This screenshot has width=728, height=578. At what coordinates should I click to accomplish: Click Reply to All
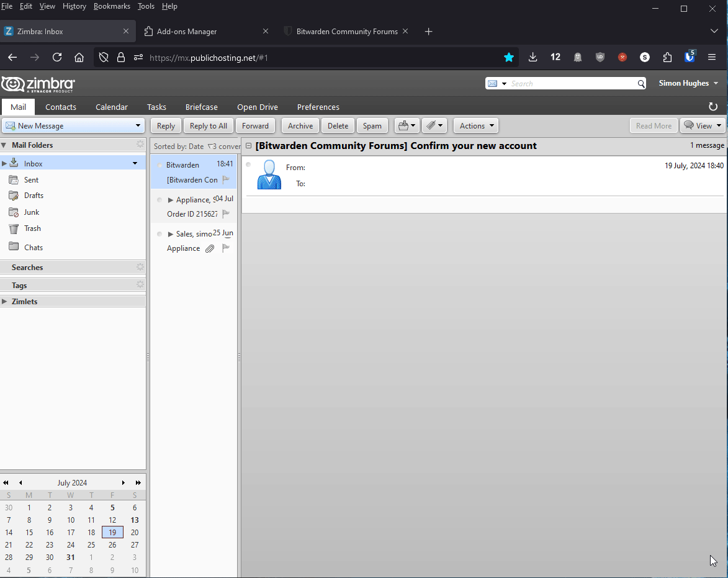click(209, 126)
